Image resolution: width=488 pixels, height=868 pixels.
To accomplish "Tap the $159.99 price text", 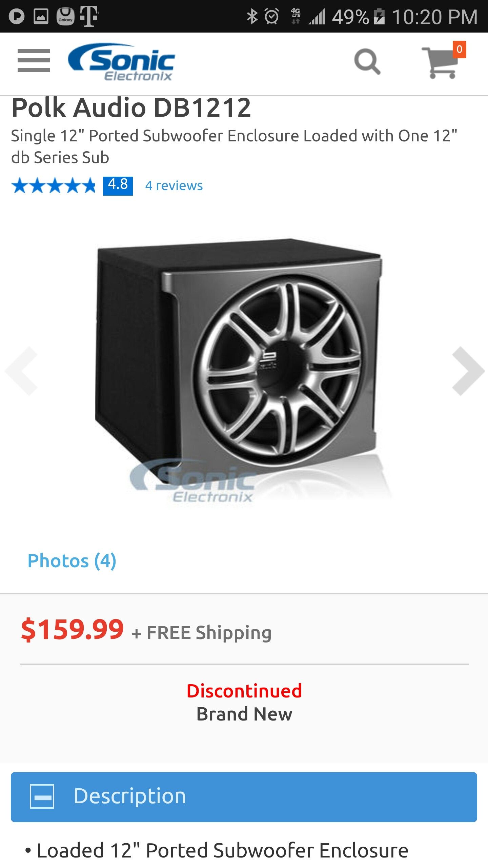I will tap(73, 630).
